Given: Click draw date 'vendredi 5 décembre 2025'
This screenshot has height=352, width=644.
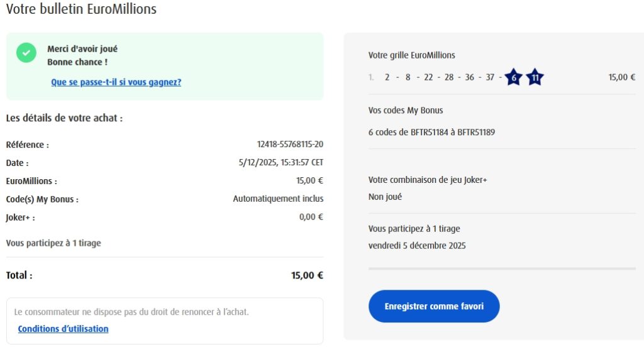Looking at the screenshot, I should coord(417,246).
